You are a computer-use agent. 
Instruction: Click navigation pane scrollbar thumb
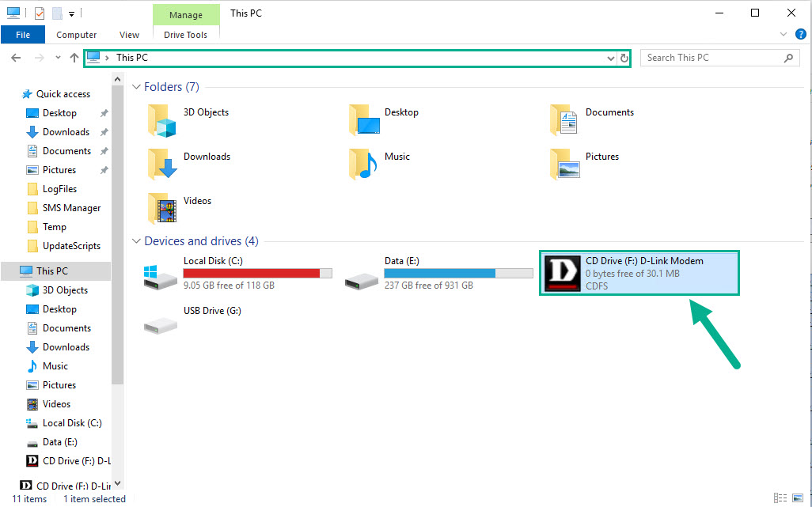point(118,236)
